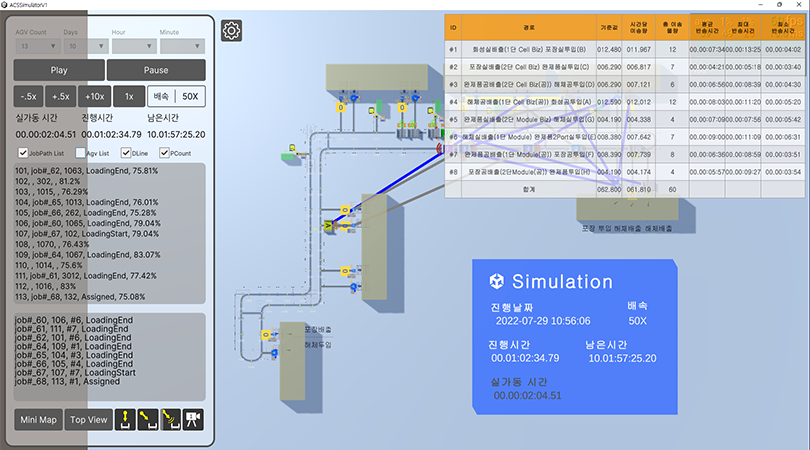Set speed to 1x

click(128, 96)
